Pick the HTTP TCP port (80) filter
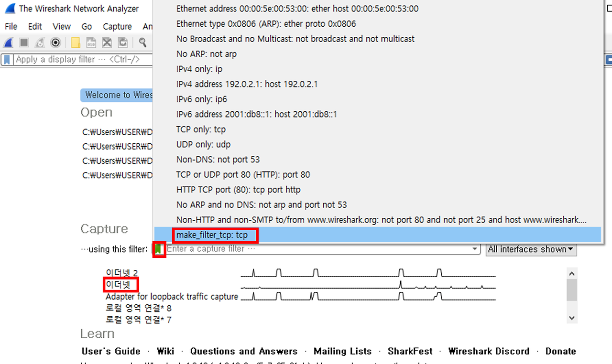This screenshot has width=612, height=364. [x=377, y=190]
